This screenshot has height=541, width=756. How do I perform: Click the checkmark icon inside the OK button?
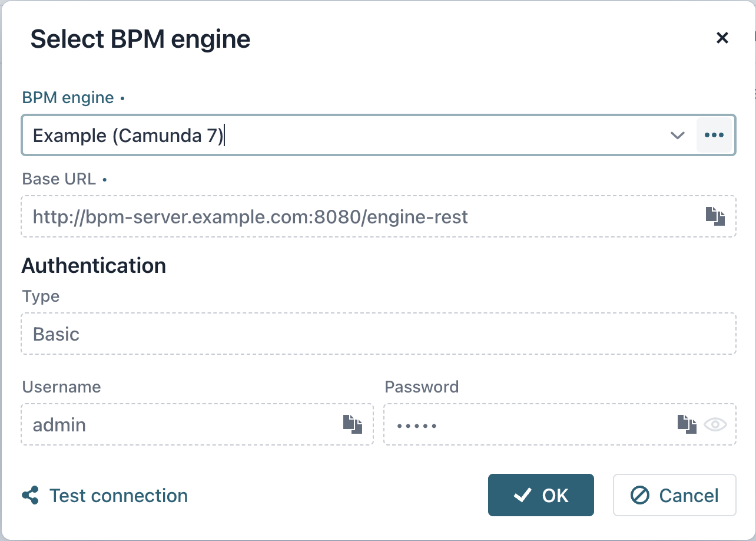click(522, 495)
